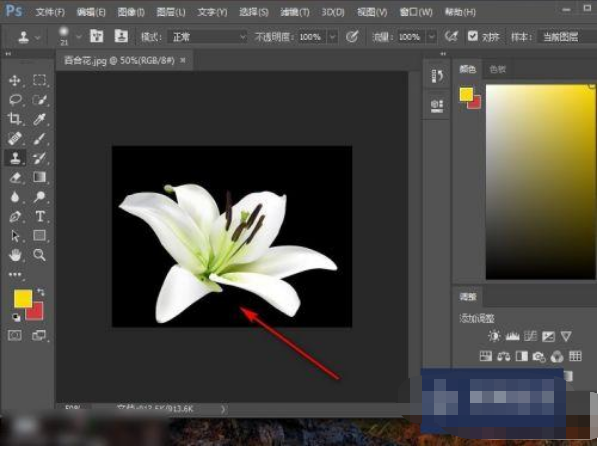Select the Gradient tool

coord(39,177)
